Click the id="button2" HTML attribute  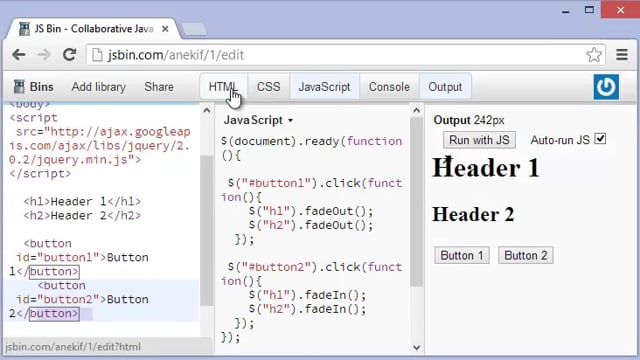[x=58, y=300]
